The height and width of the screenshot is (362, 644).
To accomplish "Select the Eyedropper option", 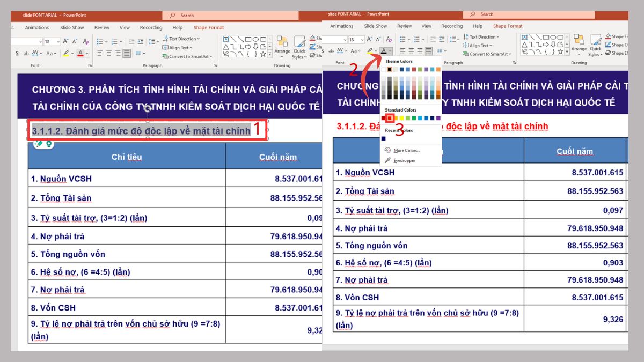I will click(x=404, y=160).
